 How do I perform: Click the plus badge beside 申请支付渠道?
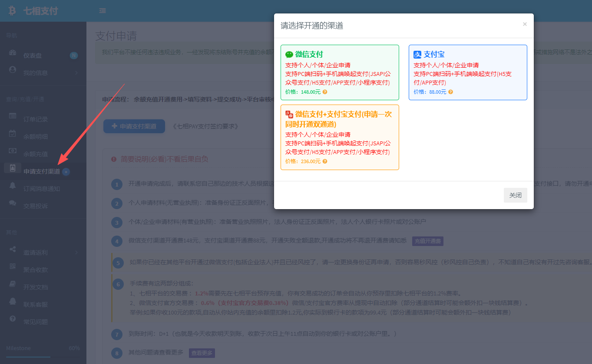(66, 172)
